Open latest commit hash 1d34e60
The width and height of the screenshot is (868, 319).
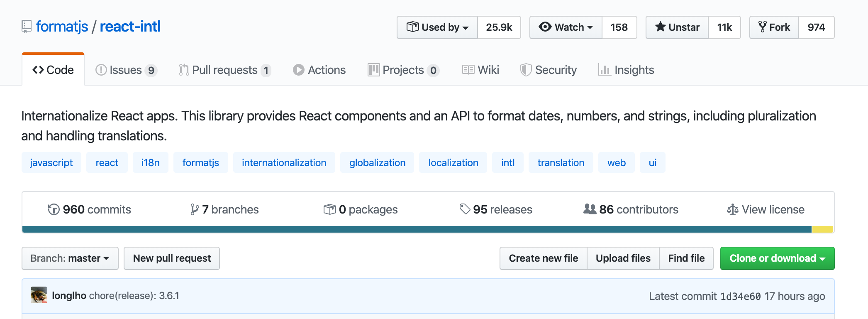[741, 296]
